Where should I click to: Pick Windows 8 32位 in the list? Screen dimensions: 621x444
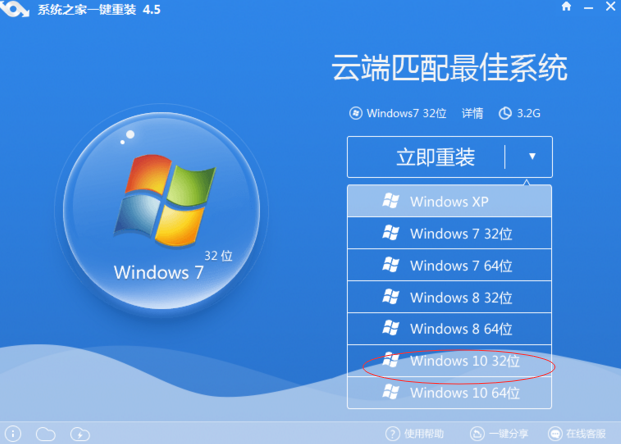point(449,298)
